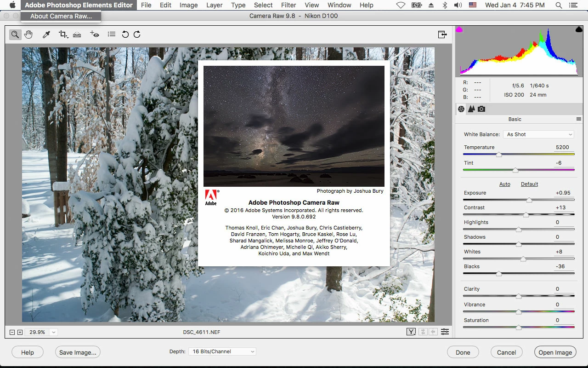Click the Contrast slider handle
Viewport: 588px width, 368px height.
[526, 215]
